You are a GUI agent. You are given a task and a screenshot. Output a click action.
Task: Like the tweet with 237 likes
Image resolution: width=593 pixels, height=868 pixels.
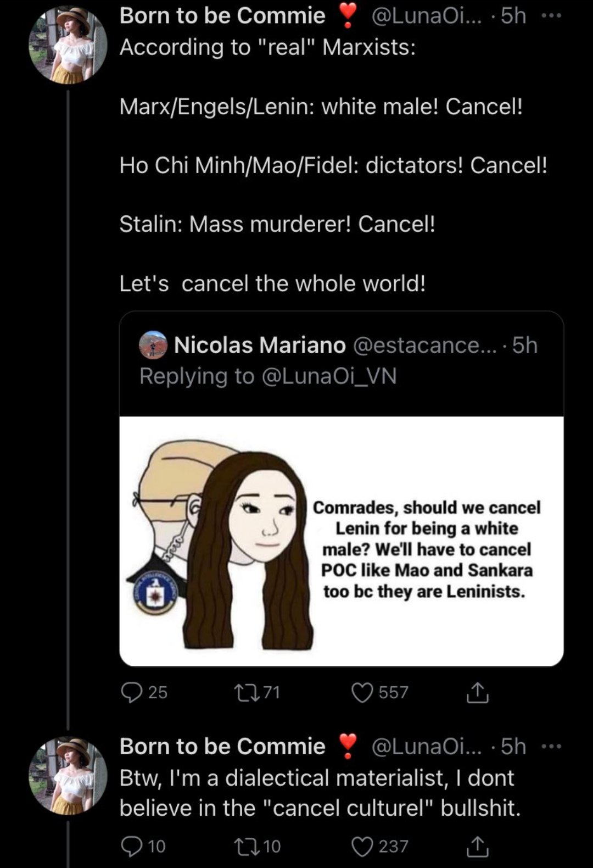coord(362,846)
